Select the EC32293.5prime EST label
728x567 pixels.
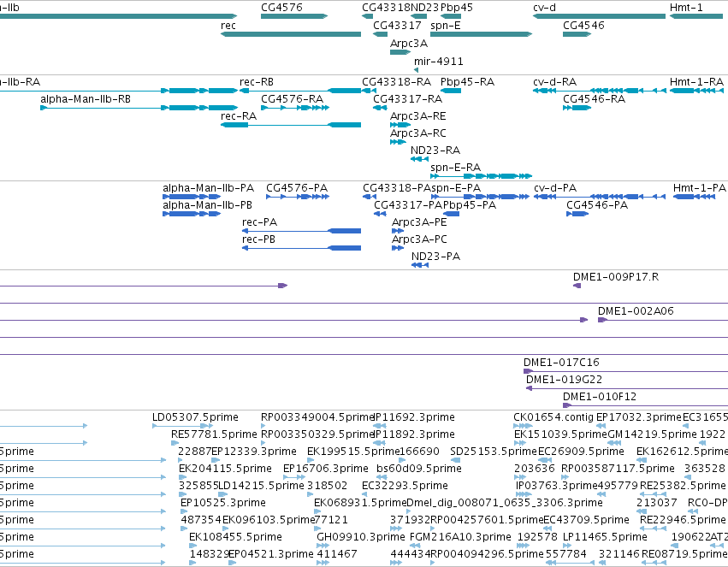click(405, 486)
